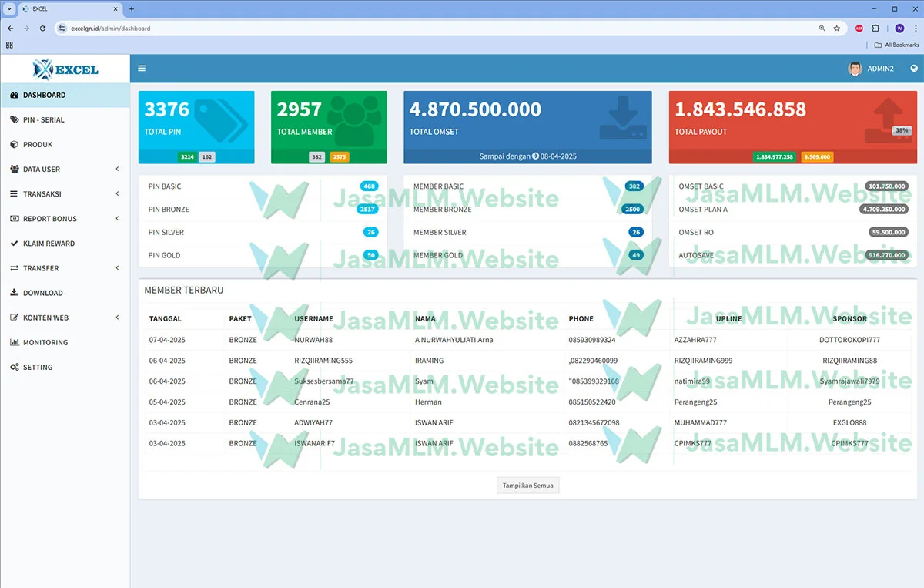Open the Produk menu item

pos(65,145)
